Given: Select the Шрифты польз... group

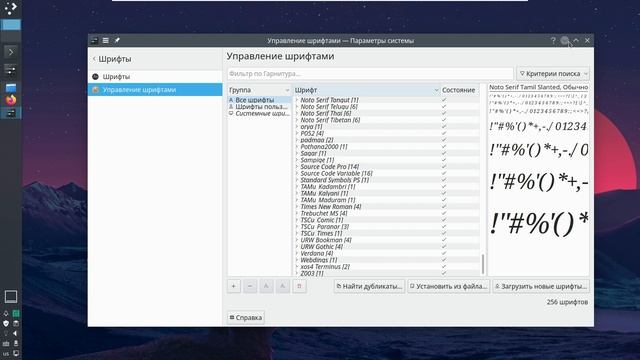Looking at the screenshot, I should 259,107.
